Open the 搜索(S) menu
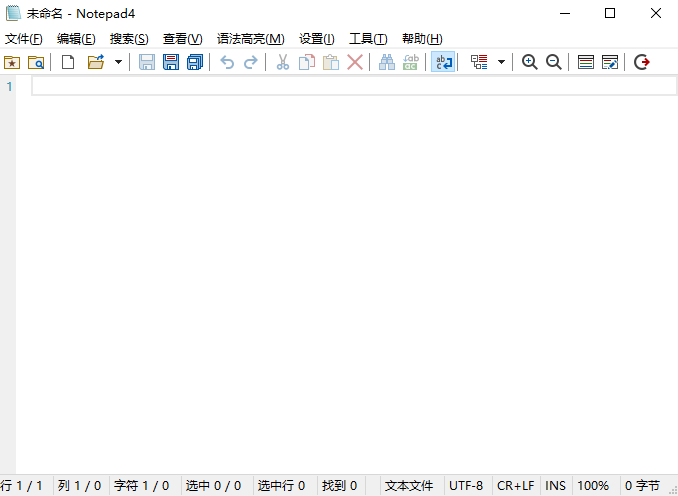This screenshot has height=496, width=678. tap(129, 39)
